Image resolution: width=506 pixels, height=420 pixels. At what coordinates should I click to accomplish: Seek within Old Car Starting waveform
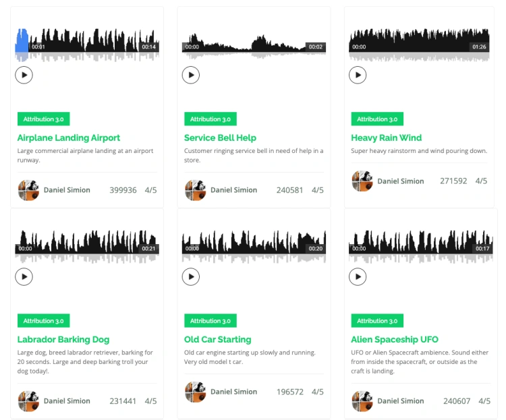tap(254, 247)
